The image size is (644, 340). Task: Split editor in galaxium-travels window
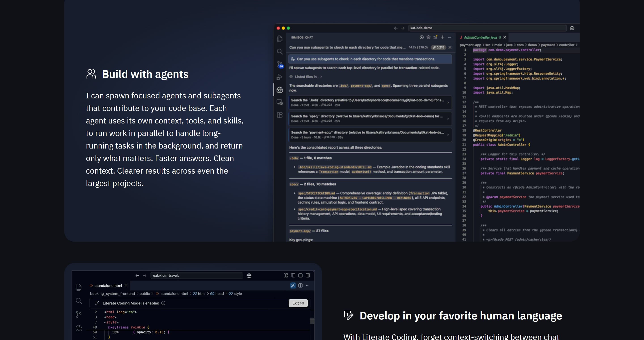tap(301, 285)
